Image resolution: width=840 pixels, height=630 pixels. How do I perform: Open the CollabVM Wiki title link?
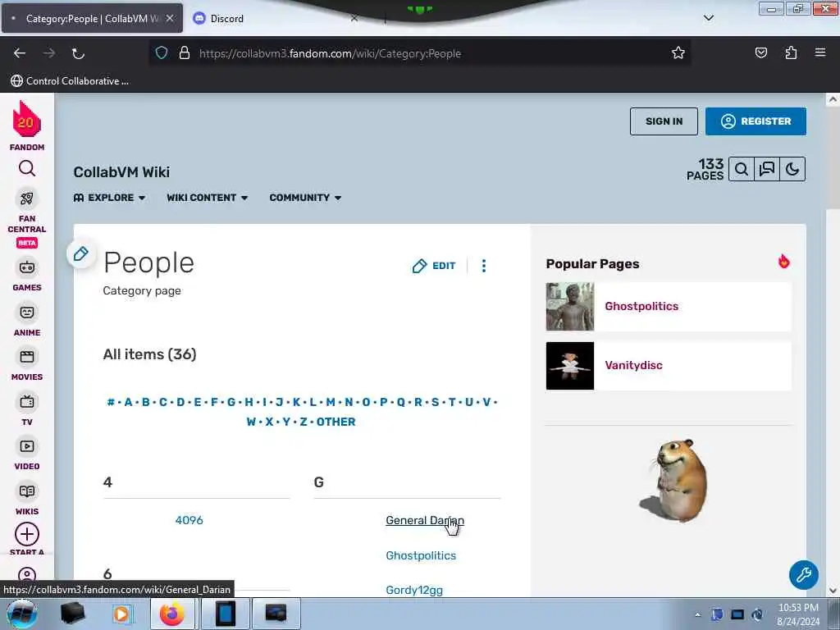click(x=121, y=172)
